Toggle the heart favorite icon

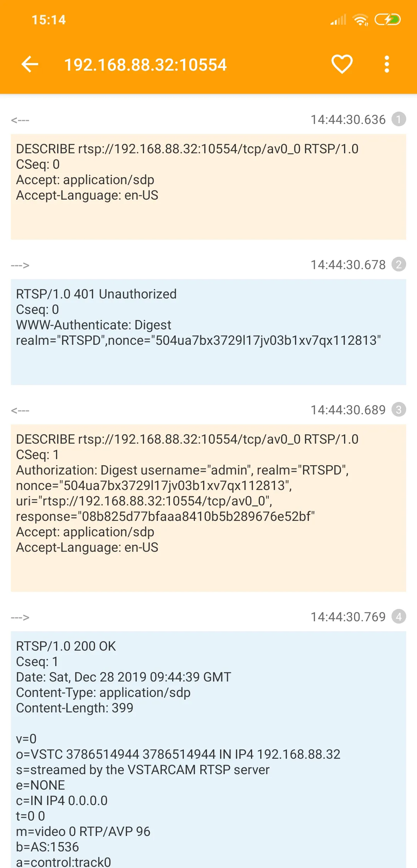pos(342,64)
